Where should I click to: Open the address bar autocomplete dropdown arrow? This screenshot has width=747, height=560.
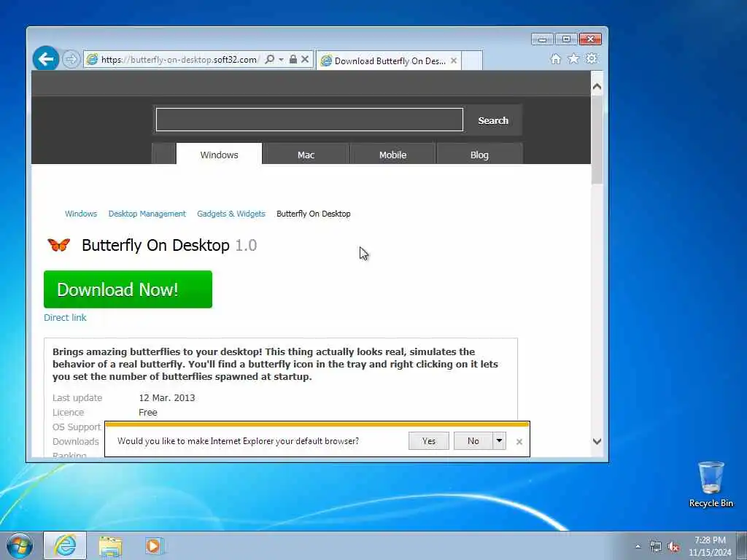[x=281, y=59]
